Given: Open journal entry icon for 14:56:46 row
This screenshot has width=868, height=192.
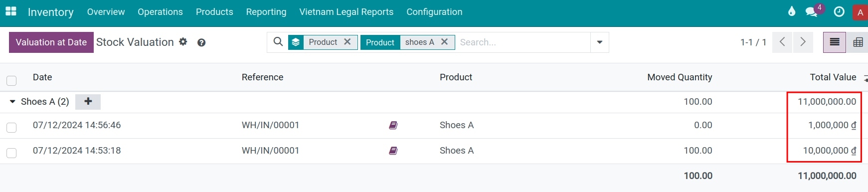Looking at the screenshot, I should (x=393, y=125).
